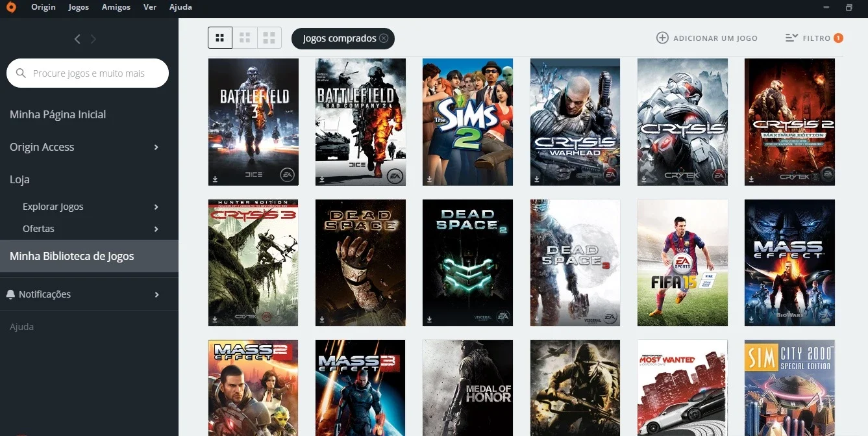Click download icon on Crysis Warhead
The height and width of the screenshot is (436, 868).
(x=537, y=178)
